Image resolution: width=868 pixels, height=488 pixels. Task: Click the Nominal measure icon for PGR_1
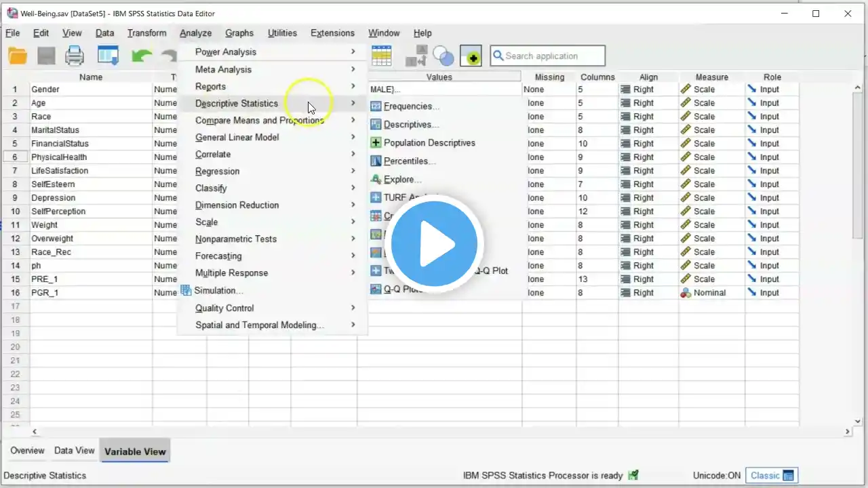coord(686,293)
